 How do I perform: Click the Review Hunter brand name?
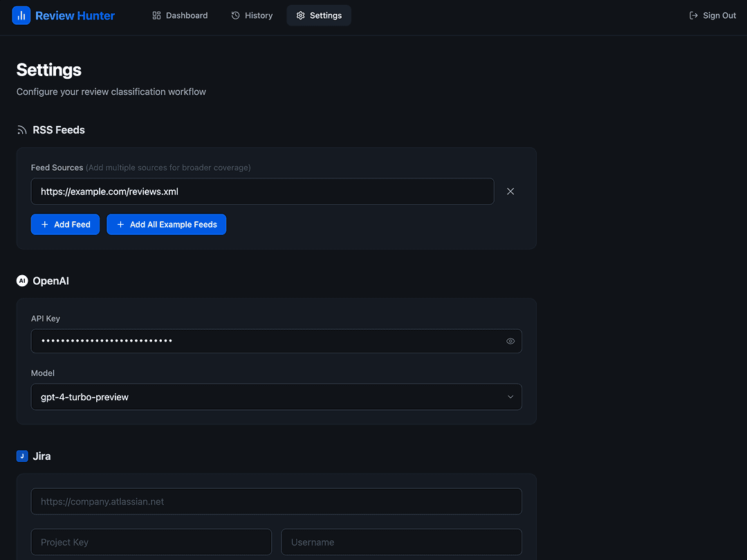[75, 16]
